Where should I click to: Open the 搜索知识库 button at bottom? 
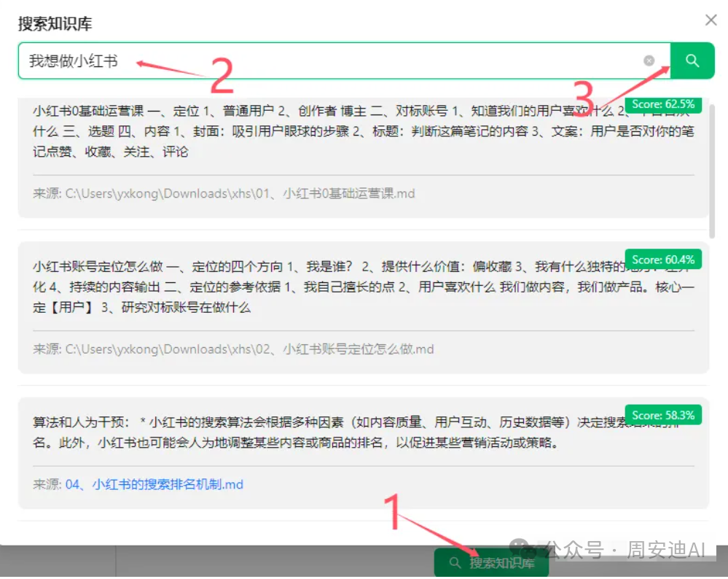(492, 563)
